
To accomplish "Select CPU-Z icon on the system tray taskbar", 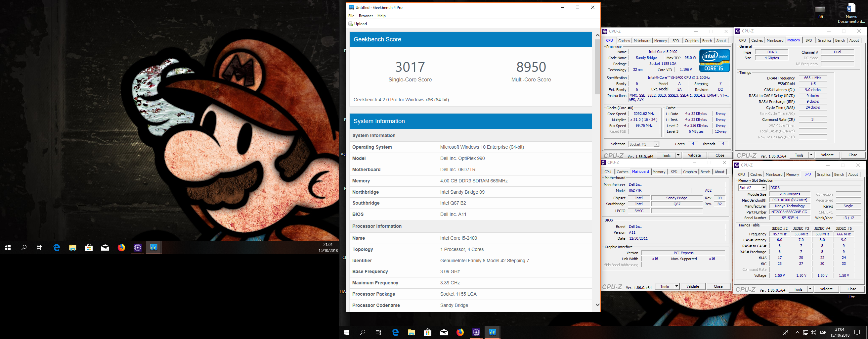I will point(476,332).
